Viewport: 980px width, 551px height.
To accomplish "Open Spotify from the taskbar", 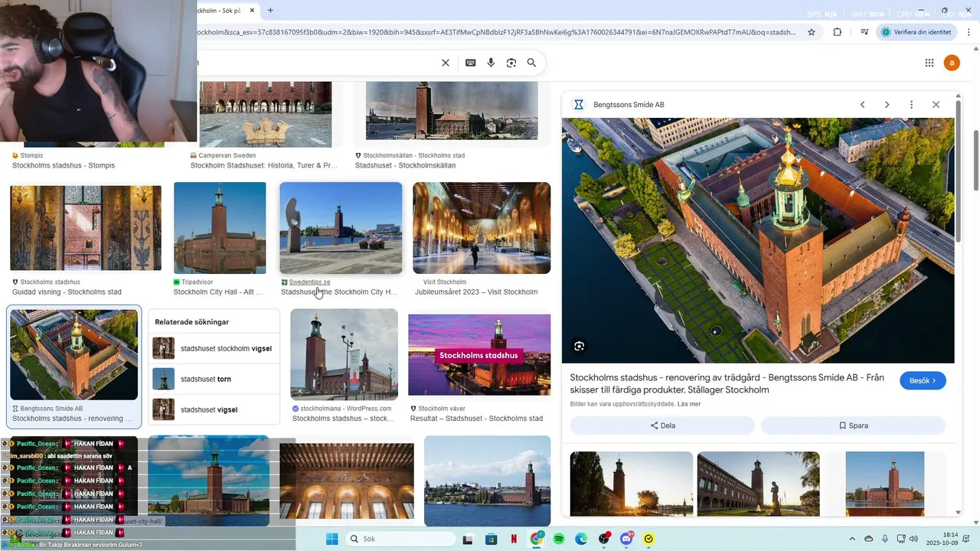I will [559, 539].
